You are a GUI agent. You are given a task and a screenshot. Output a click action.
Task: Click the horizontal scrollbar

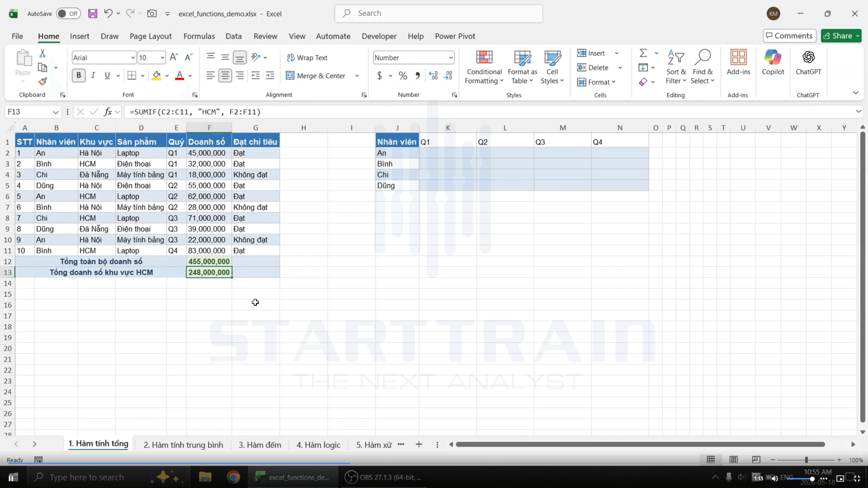tap(640, 445)
